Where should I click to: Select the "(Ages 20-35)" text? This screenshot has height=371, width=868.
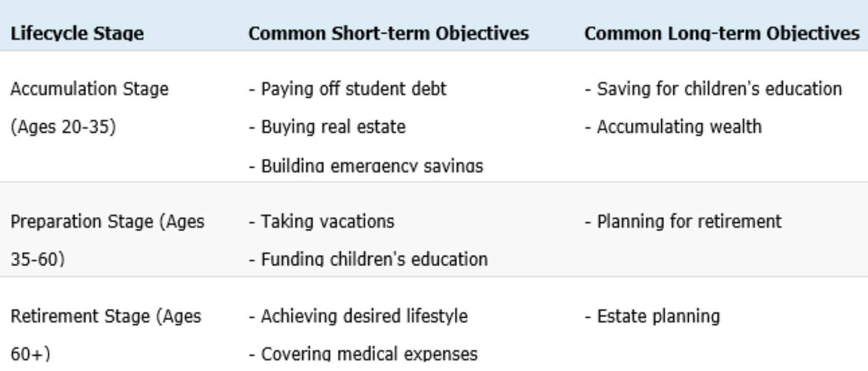tap(63, 127)
